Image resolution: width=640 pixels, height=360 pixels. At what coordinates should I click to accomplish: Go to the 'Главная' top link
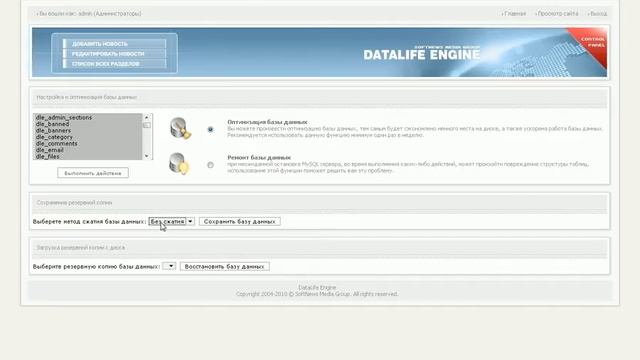514,13
